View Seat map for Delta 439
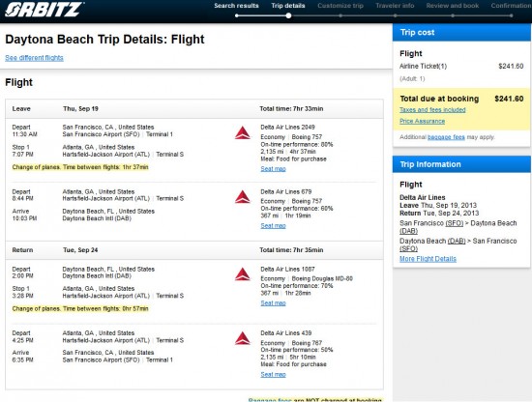 pyautogui.click(x=273, y=374)
